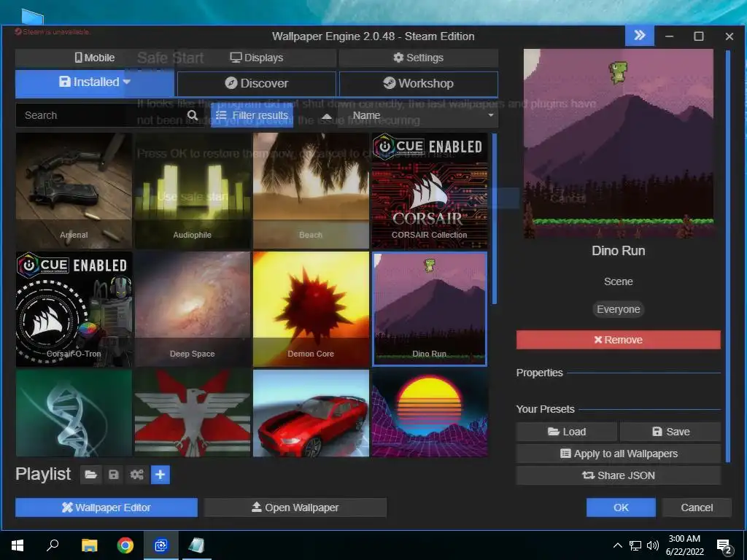The image size is (747, 560).
Task: Load a preset with Load button
Action: coord(567,432)
